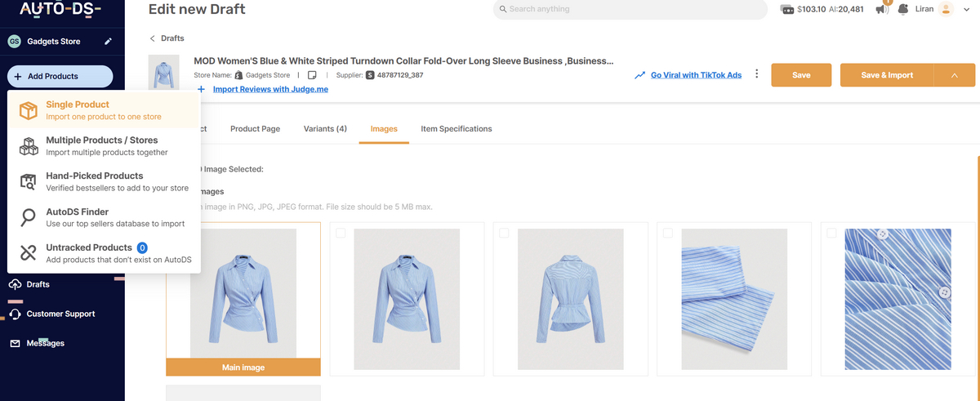
Task: Click the AUTO-DS logo
Action: coord(60,10)
